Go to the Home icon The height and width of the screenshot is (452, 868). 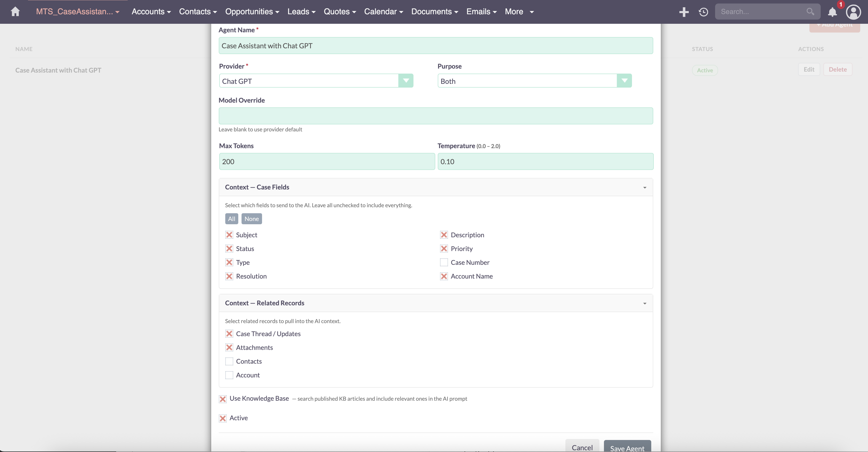pos(15,12)
